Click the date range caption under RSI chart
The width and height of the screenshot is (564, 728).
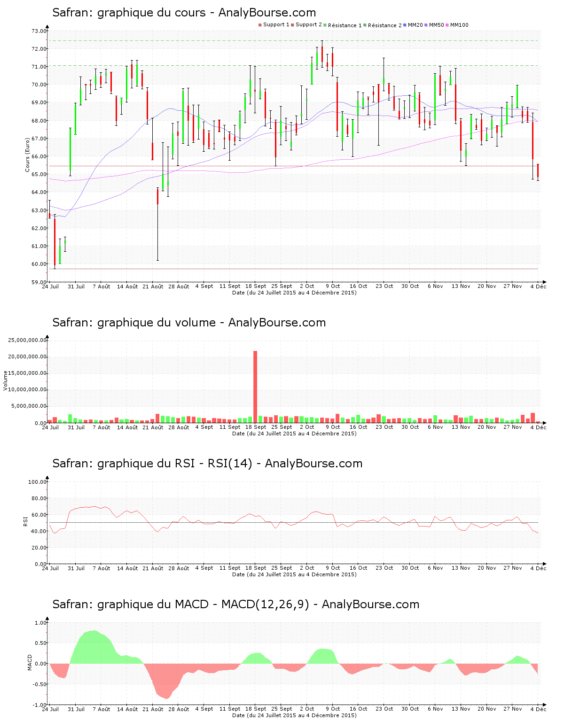294,574
